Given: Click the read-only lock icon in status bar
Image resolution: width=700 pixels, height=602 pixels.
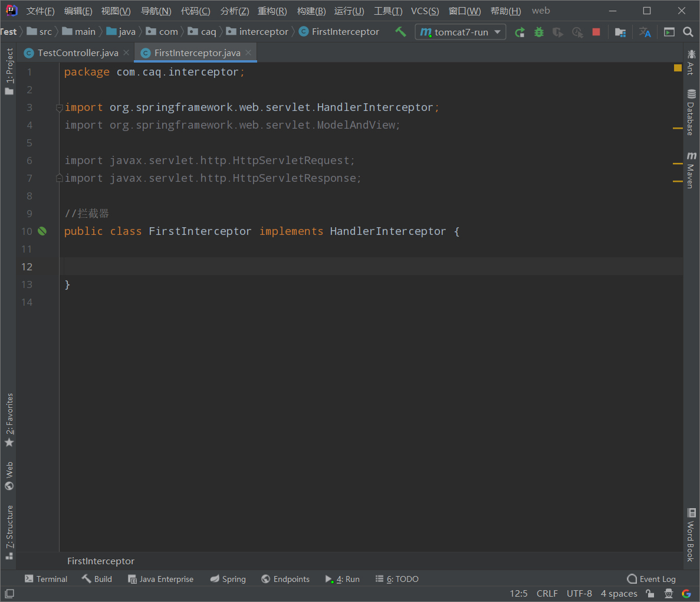Looking at the screenshot, I should [x=650, y=594].
